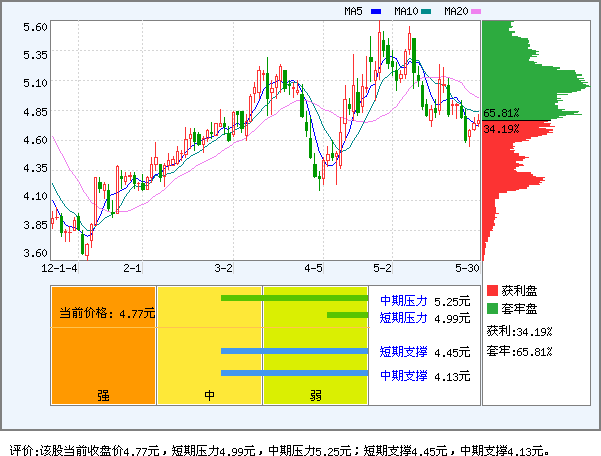Click the 中 strength zone label

point(210,395)
